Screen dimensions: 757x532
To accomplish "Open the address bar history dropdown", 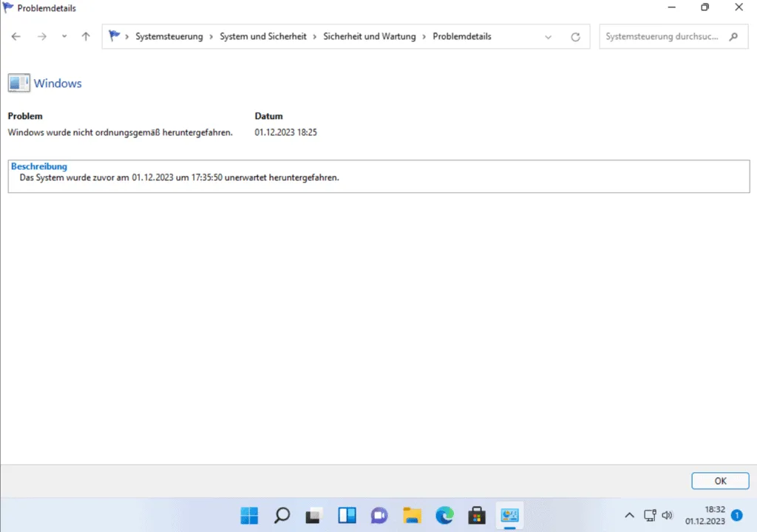I will tap(548, 37).
